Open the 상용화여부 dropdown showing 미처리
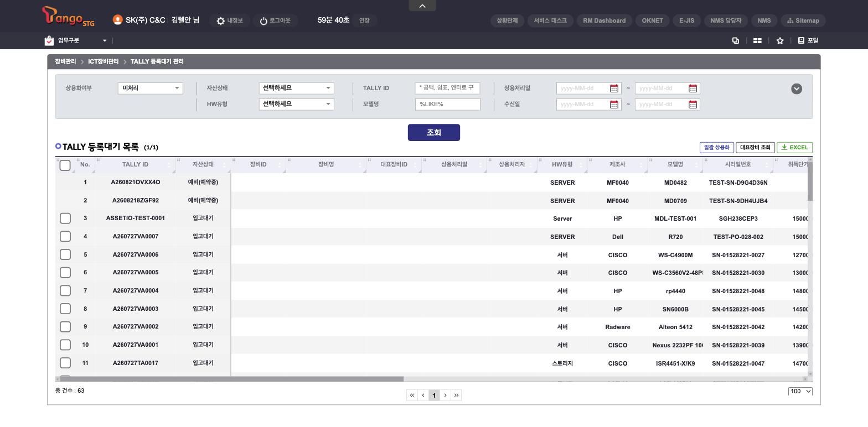Screen dimensions: 868x427 coord(150,88)
